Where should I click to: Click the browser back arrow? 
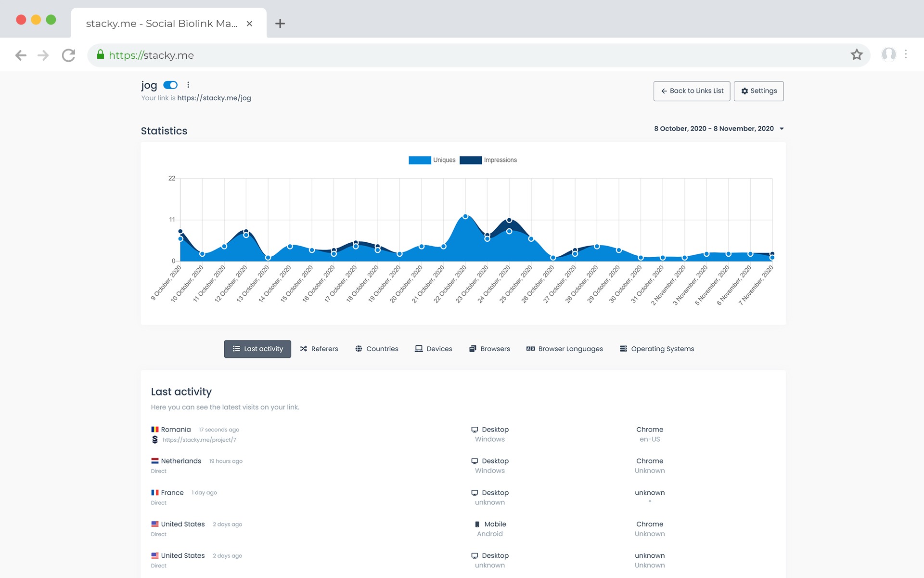point(21,55)
